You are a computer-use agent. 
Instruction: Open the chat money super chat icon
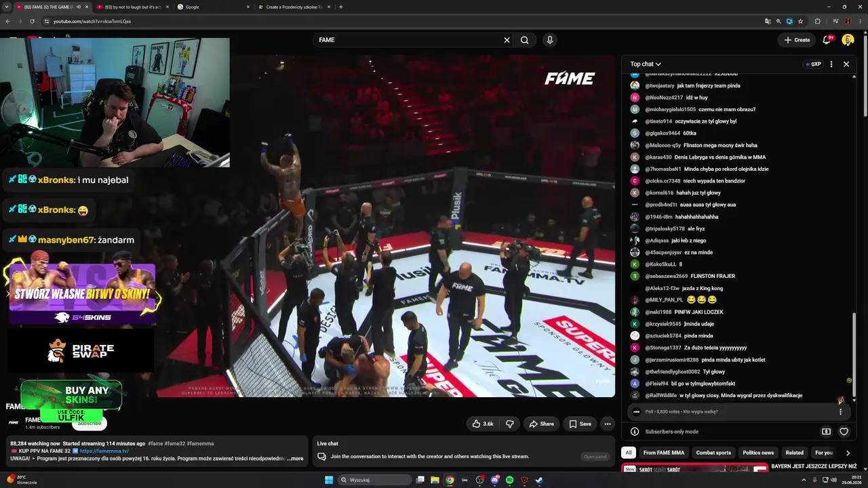pyautogui.click(x=827, y=432)
